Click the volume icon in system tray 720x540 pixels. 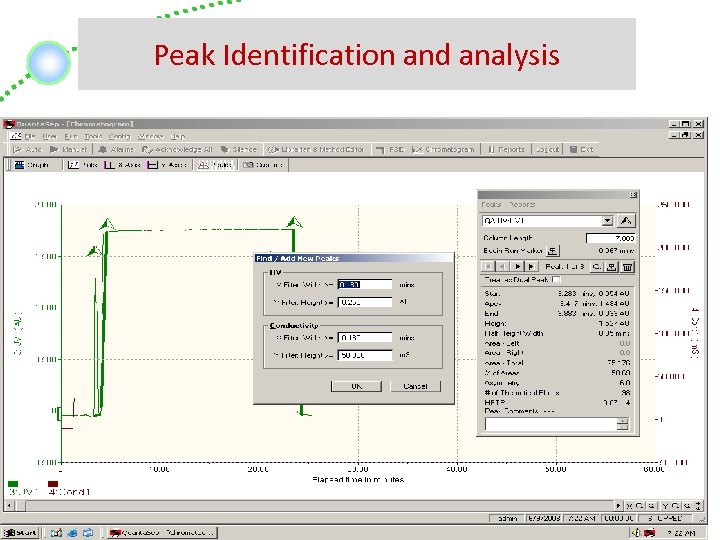pos(636,533)
